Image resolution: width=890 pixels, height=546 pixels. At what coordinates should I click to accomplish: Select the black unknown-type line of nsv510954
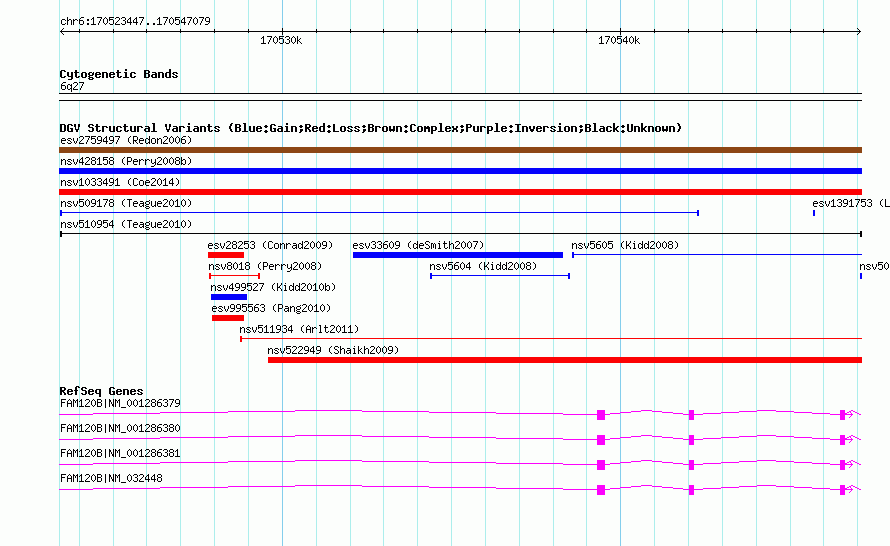pyautogui.click(x=460, y=234)
